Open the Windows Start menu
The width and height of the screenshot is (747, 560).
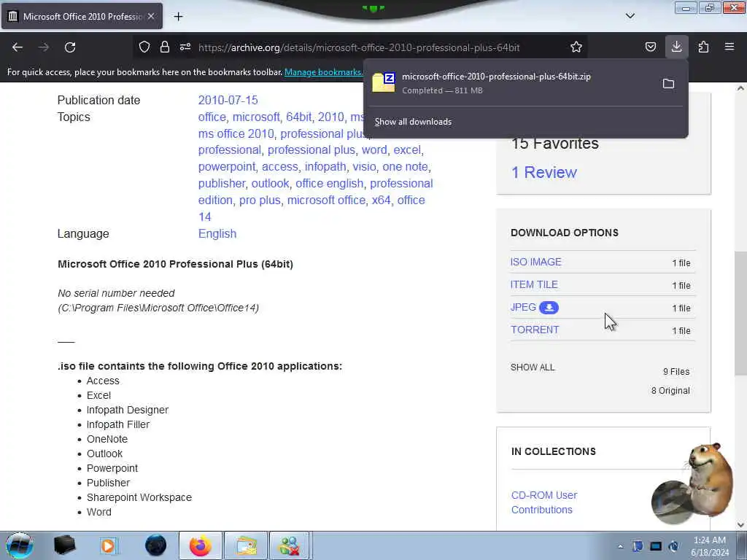[x=20, y=545]
